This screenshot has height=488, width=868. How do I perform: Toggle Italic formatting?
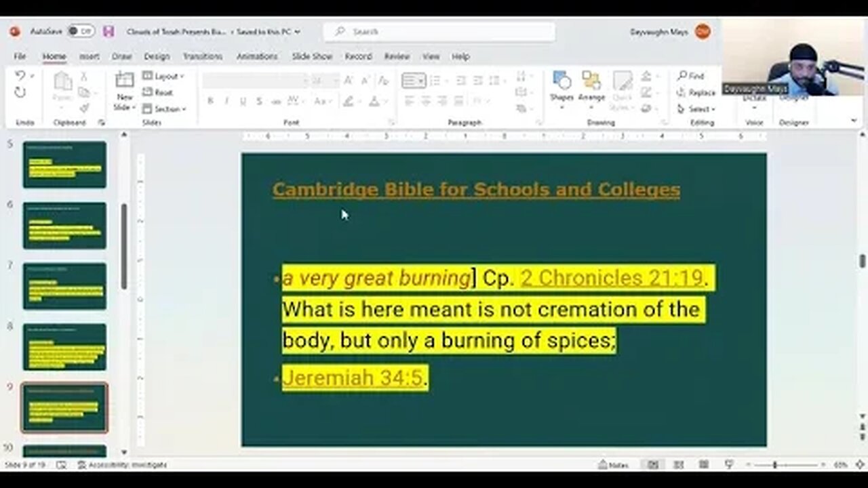226,102
